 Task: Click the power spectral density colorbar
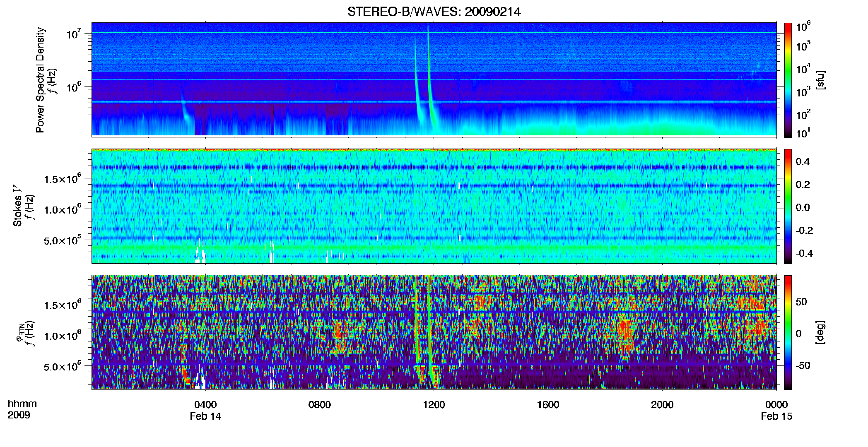[788, 80]
